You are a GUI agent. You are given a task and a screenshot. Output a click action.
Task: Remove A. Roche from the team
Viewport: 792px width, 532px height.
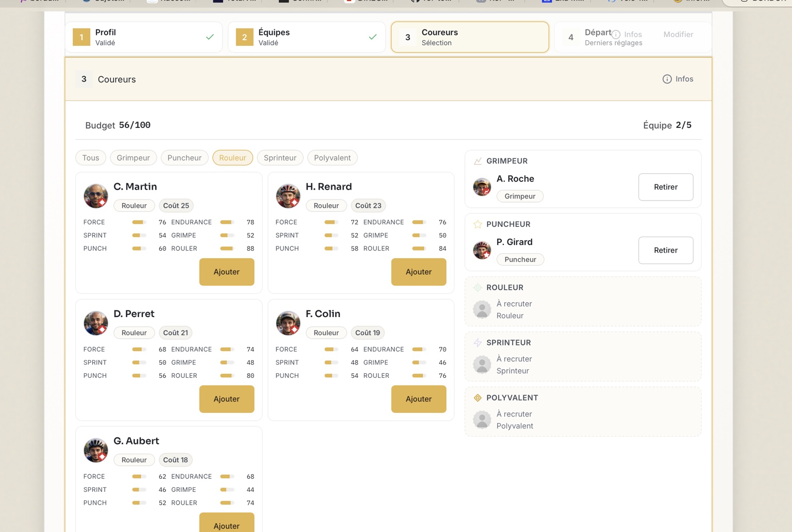point(665,187)
